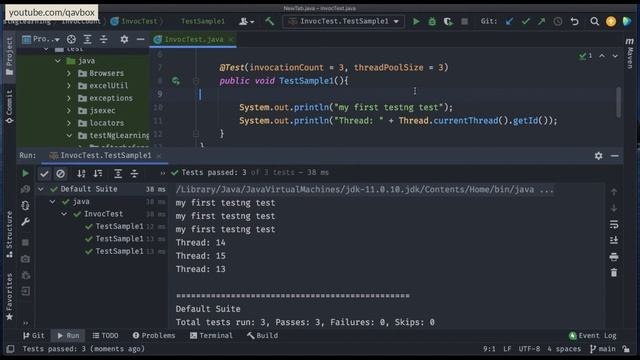
Task: Expand the Browsers folder
Action: click(x=69, y=73)
